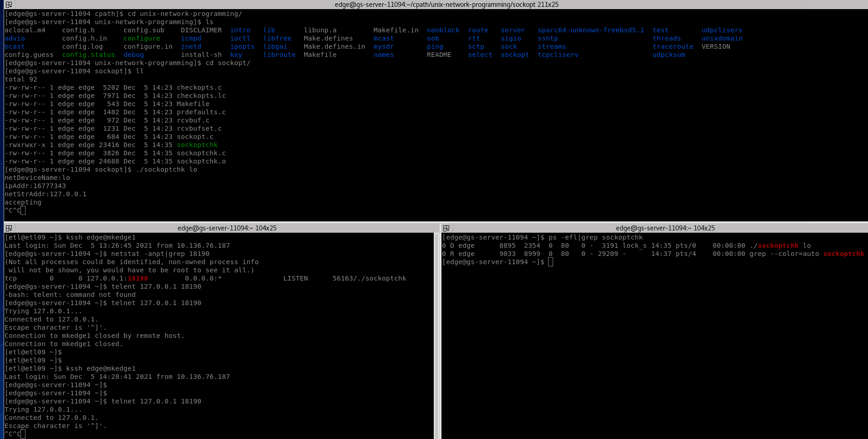Click 'rcvbufset.c' in the file listing

point(199,128)
